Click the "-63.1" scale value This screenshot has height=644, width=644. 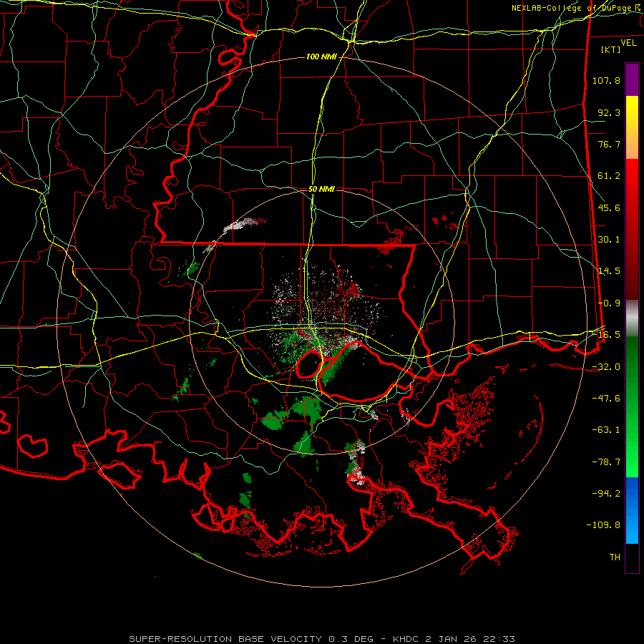(606, 430)
